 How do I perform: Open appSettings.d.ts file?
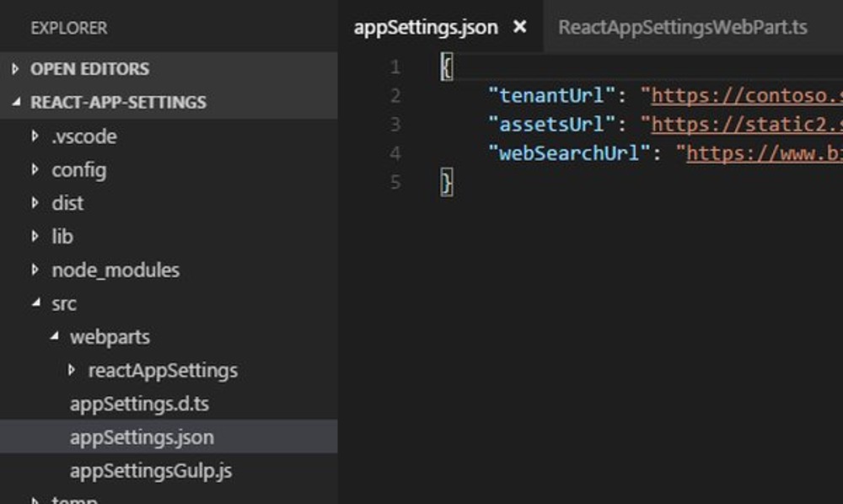pyautogui.click(x=140, y=404)
